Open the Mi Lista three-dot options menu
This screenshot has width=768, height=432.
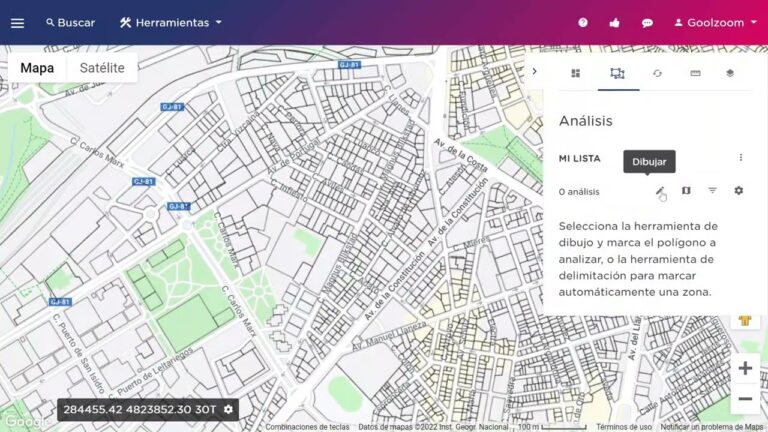741,158
